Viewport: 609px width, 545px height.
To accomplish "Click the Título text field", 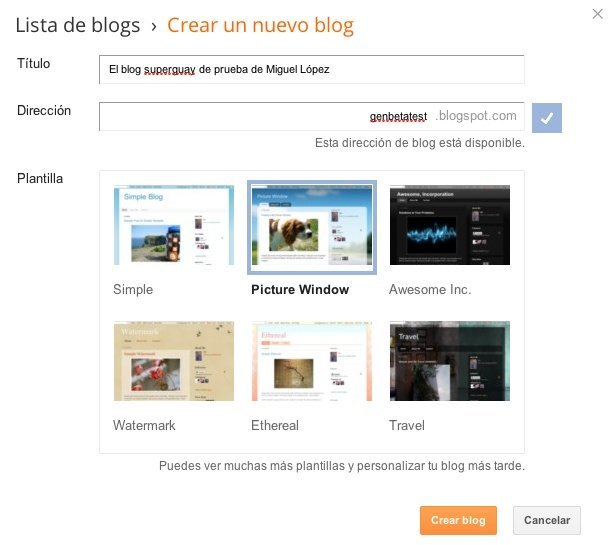I will pos(311,70).
